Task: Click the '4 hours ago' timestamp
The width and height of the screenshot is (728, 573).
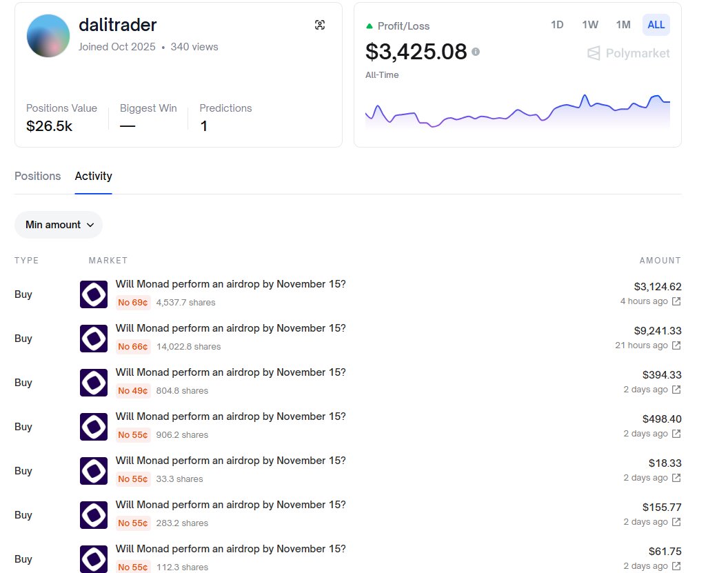Action: coord(644,301)
